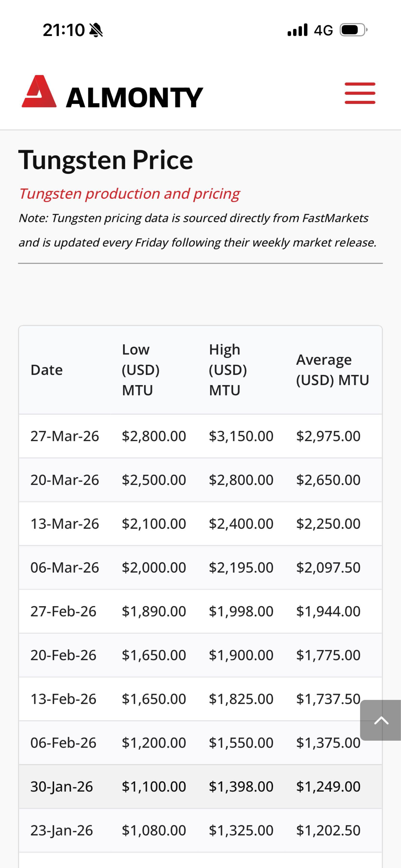Screen dimensions: 401x868
Task: Click the 23-Jan-26 date cell
Action: (62, 830)
